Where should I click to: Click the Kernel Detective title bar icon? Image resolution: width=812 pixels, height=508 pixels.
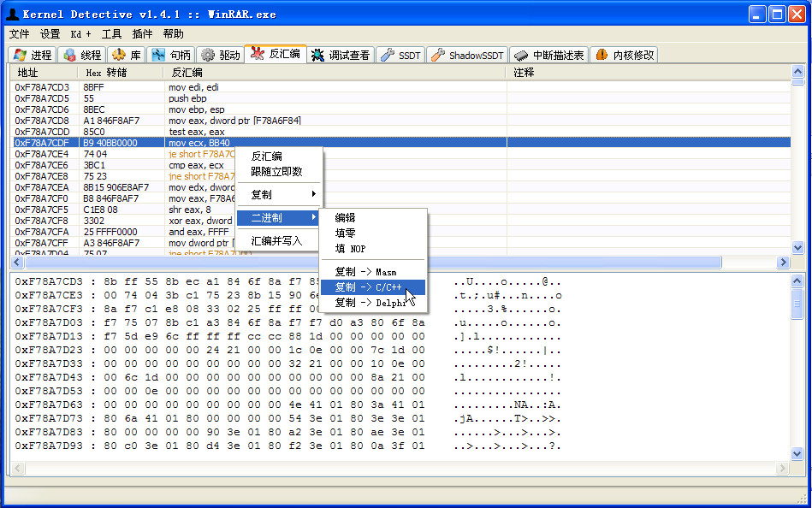coord(13,14)
